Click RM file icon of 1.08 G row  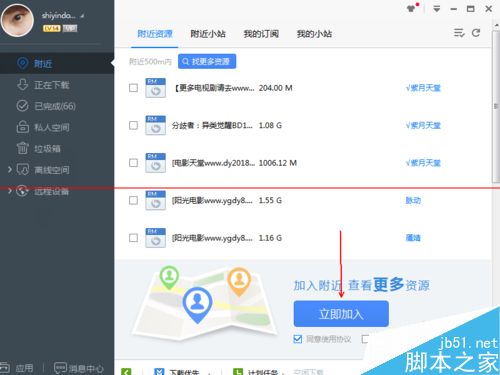(155, 125)
